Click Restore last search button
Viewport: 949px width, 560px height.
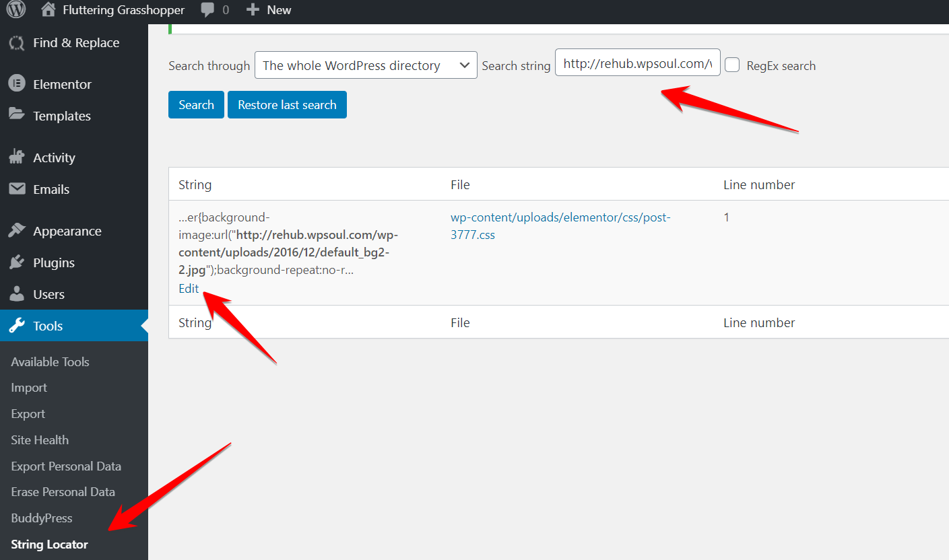287,105
